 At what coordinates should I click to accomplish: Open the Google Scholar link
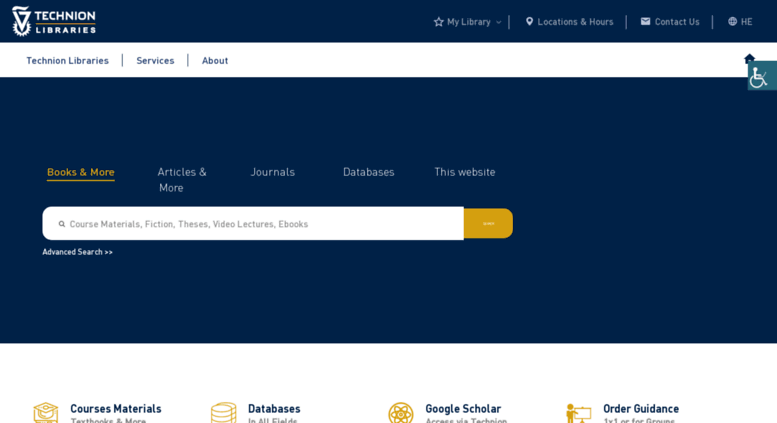pos(463,409)
